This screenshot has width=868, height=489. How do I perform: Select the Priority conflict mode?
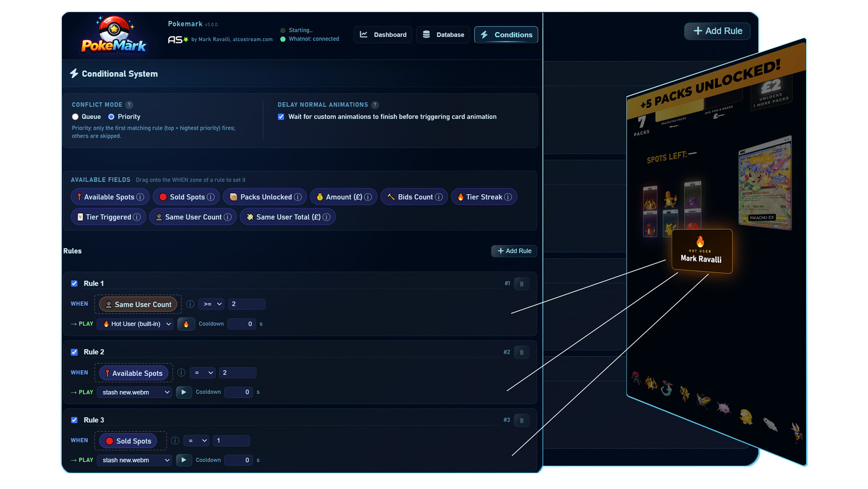111,117
